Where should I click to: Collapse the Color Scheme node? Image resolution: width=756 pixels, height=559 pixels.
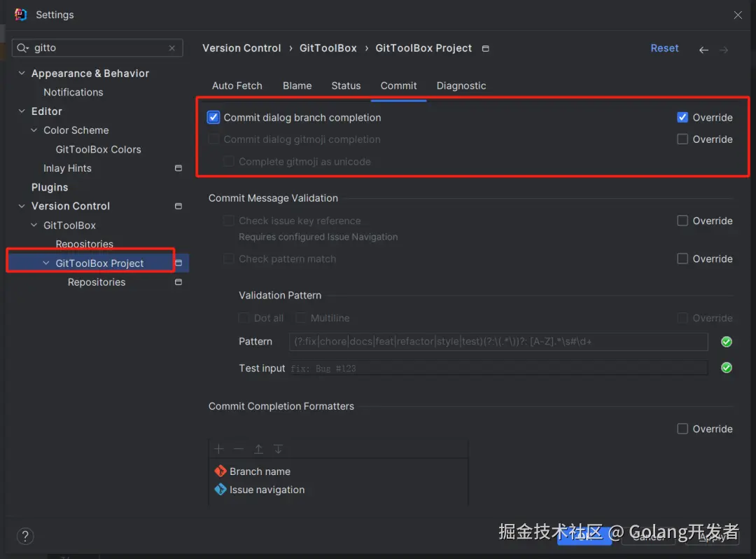click(34, 130)
